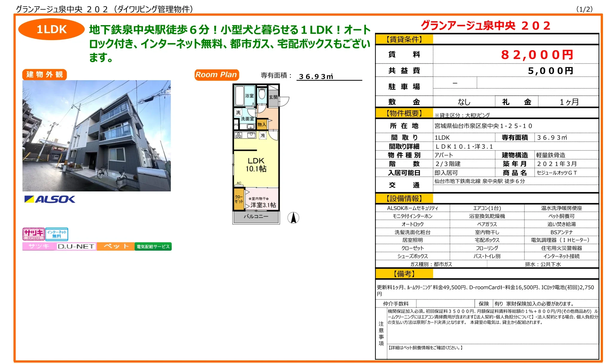Click ALSOKホームセキュリティ in equipment list
This screenshot has width=615, height=364.
pyautogui.click(x=412, y=208)
